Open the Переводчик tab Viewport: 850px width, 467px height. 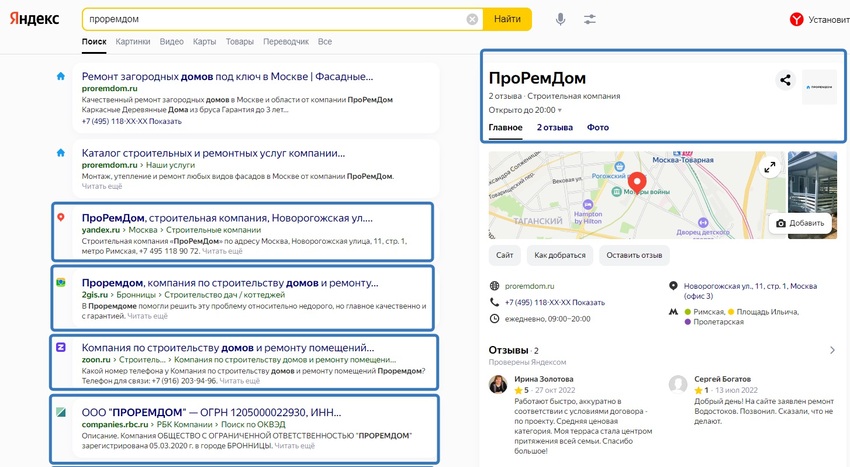pyautogui.click(x=286, y=42)
